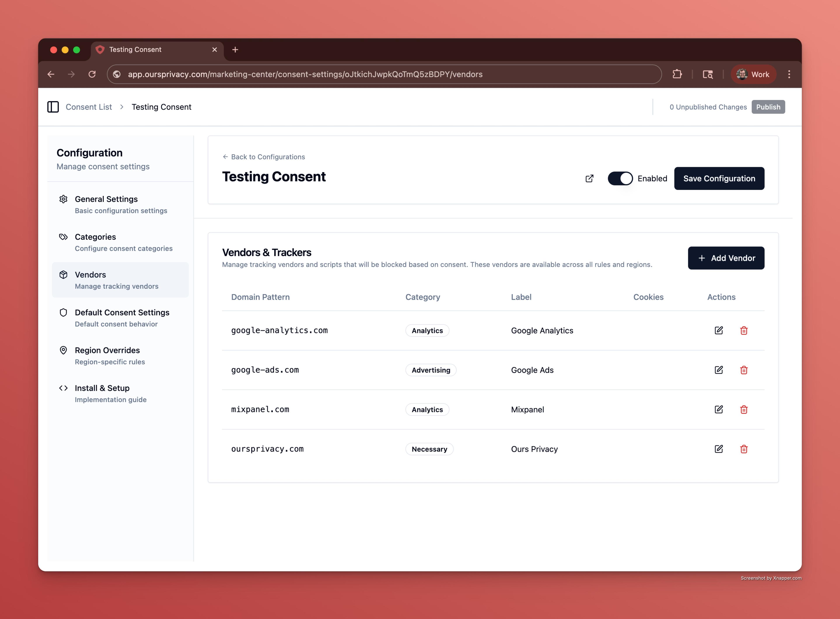
Task: Open browser extensions puzzle icon
Action: click(x=677, y=74)
